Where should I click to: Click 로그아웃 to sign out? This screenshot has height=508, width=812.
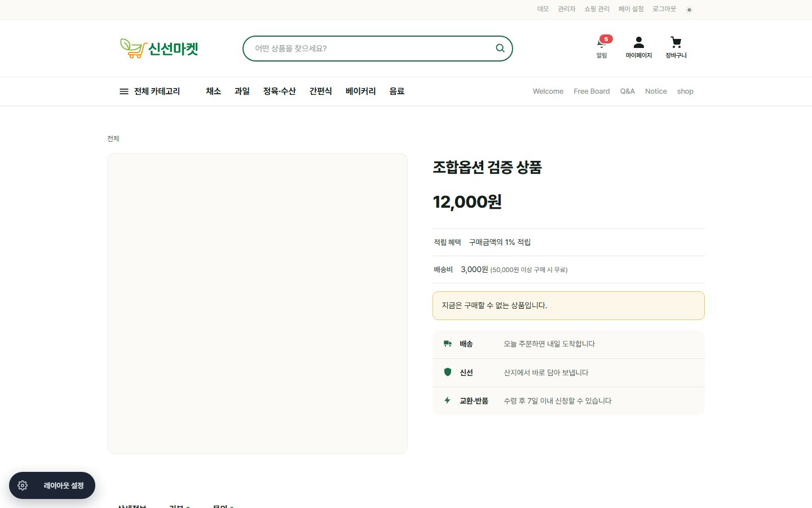[664, 9]
